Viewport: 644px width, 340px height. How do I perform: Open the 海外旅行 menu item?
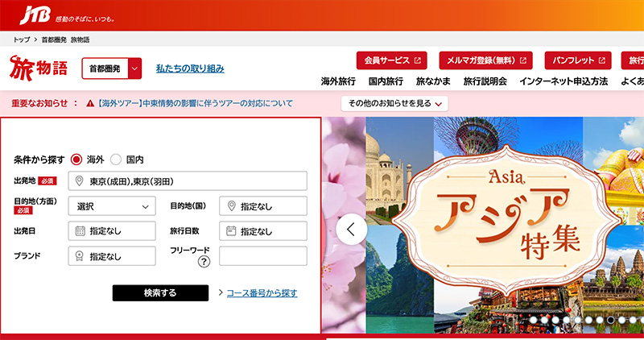point(338,82)
